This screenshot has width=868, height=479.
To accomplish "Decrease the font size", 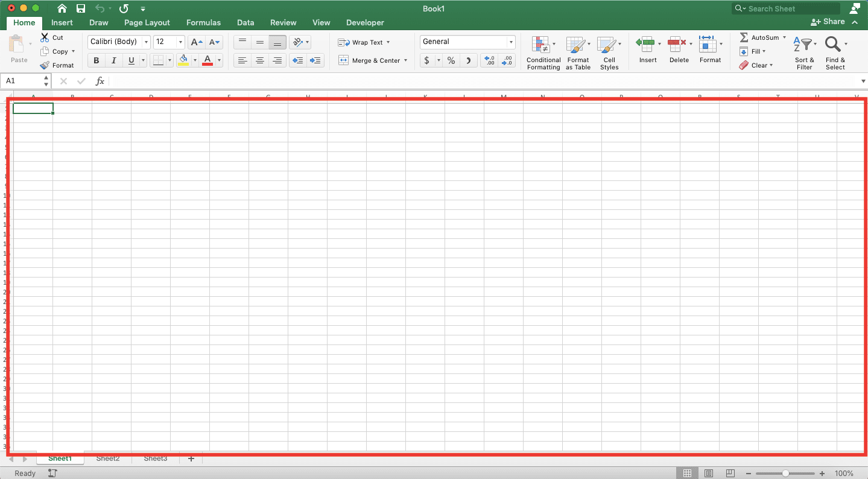I will click(x=215, y=42).
